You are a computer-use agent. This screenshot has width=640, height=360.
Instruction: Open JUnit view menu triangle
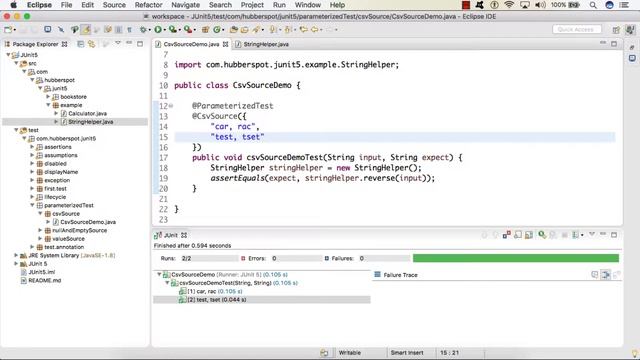coord(592,235)
